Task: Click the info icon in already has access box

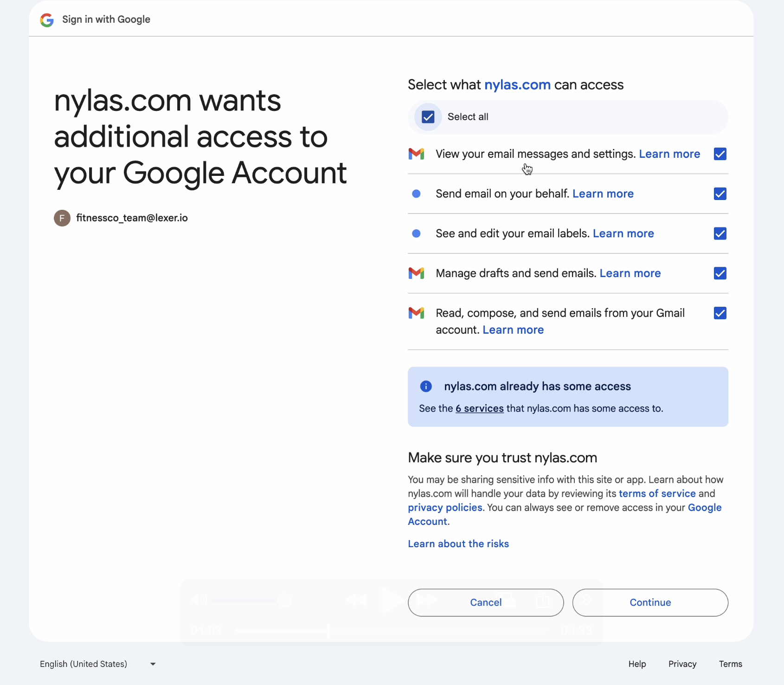Action: tap(426, 386)
